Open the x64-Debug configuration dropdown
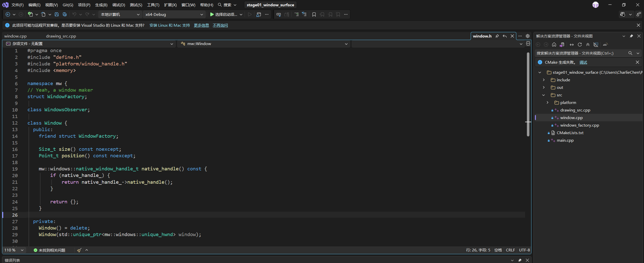Screen dimensions: 644x263 point(174,14)
